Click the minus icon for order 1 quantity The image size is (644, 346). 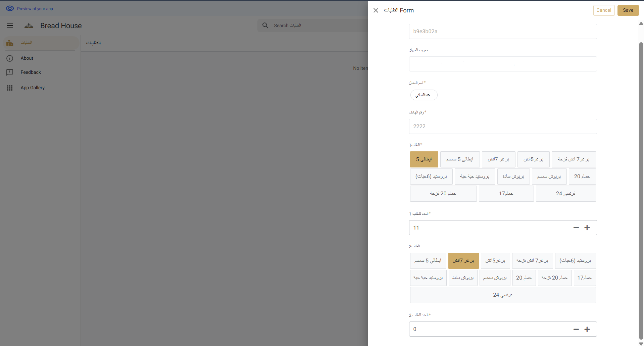point(576,228)
